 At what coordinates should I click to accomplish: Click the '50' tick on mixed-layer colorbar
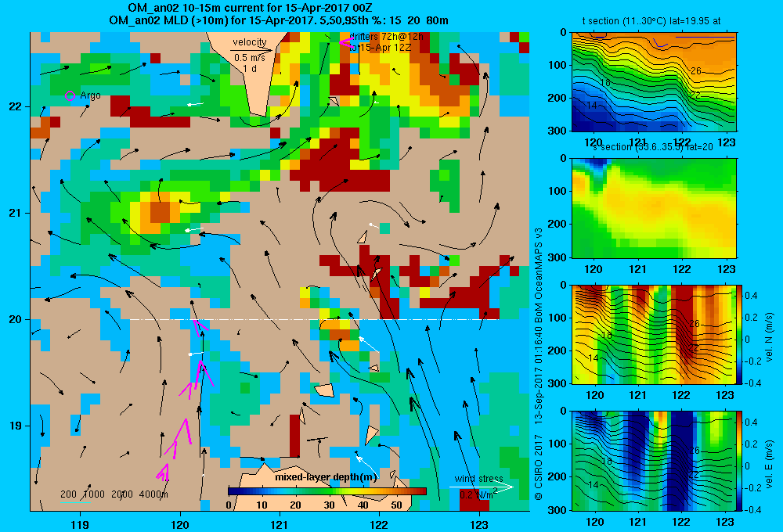[396, 505]
